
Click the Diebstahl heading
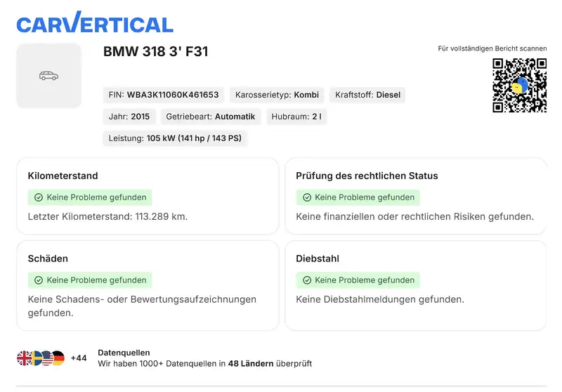point(318,259)
